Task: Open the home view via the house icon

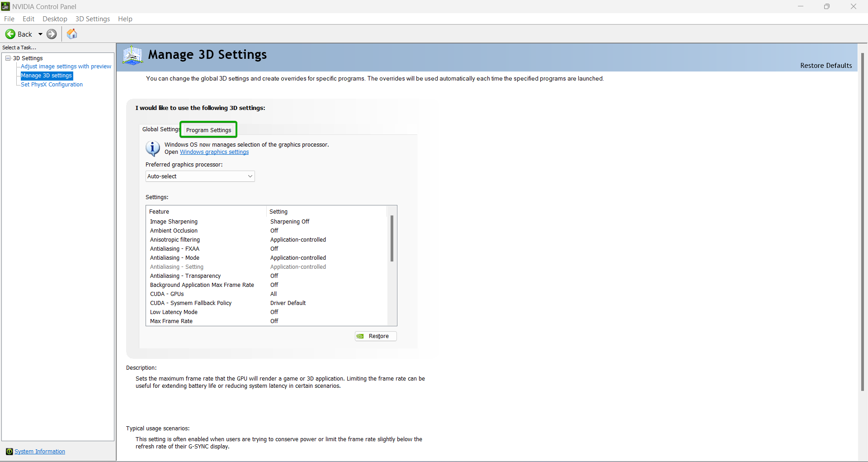Action: tap(72, 34)
